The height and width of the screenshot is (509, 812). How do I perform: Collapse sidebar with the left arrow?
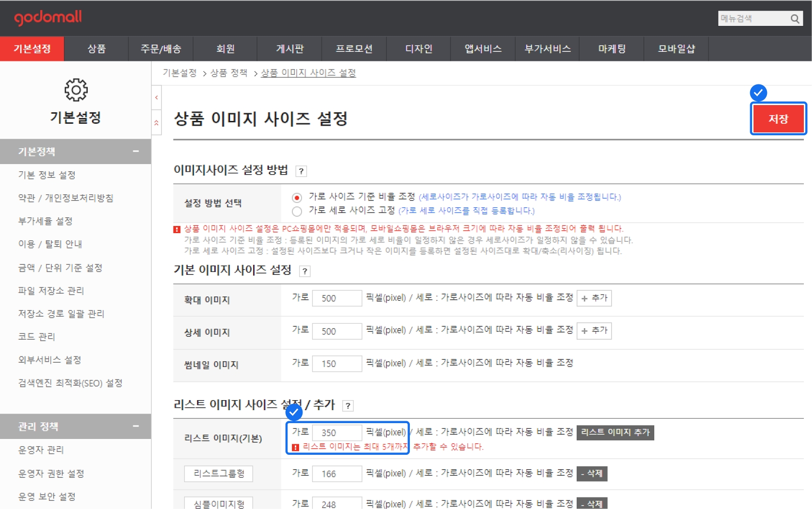point(156,98)
